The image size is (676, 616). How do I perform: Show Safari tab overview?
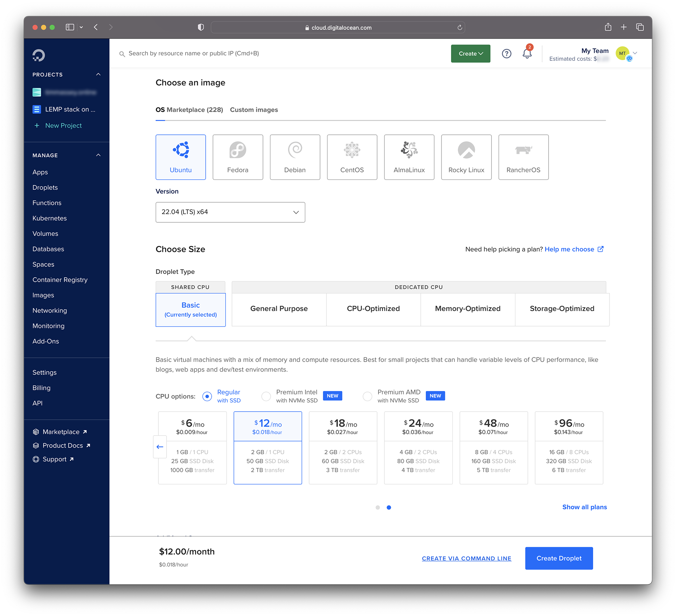pyautogui.click(x=640, y=27)
